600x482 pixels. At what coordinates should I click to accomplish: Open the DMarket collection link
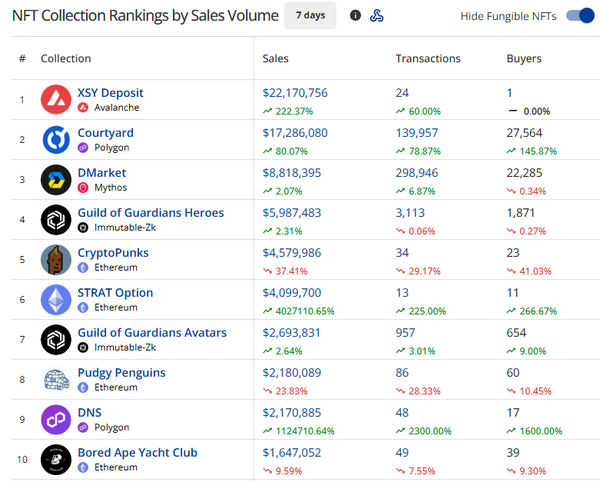(x=102, y=173)
